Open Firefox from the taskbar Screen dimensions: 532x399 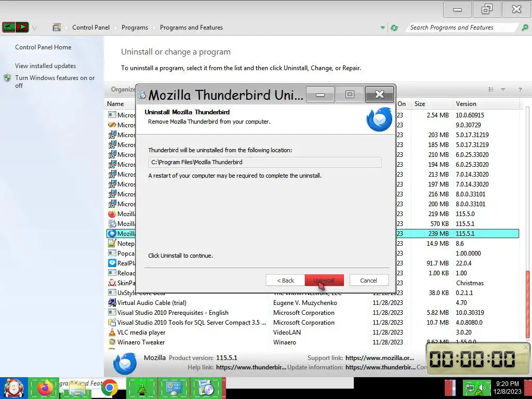(45, 388)
